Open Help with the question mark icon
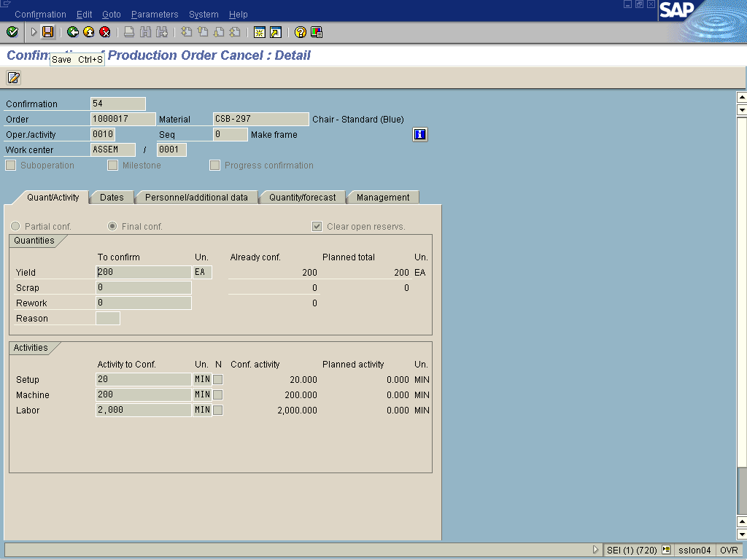The height and width of the screenshot is (560, 747). [x=300, y=32]
